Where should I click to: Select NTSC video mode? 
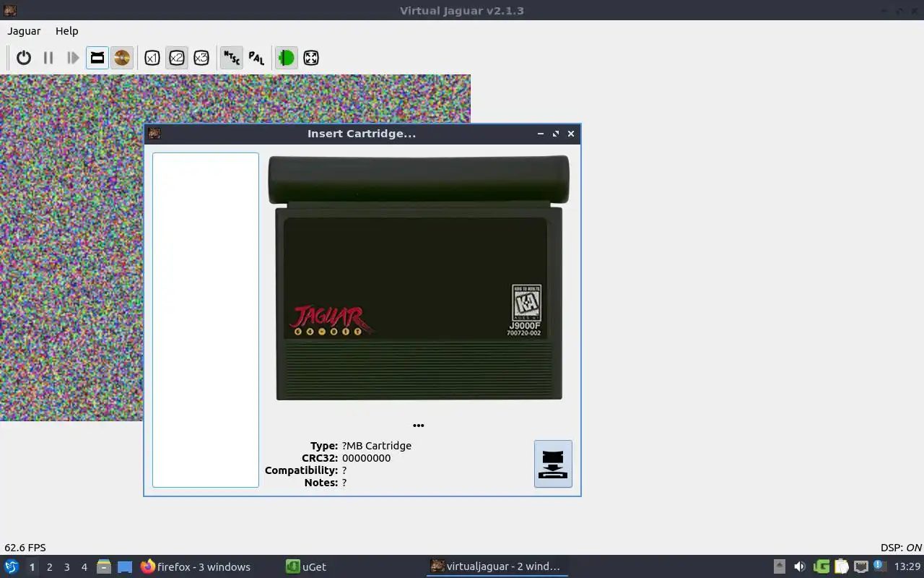tap(231, 58)
